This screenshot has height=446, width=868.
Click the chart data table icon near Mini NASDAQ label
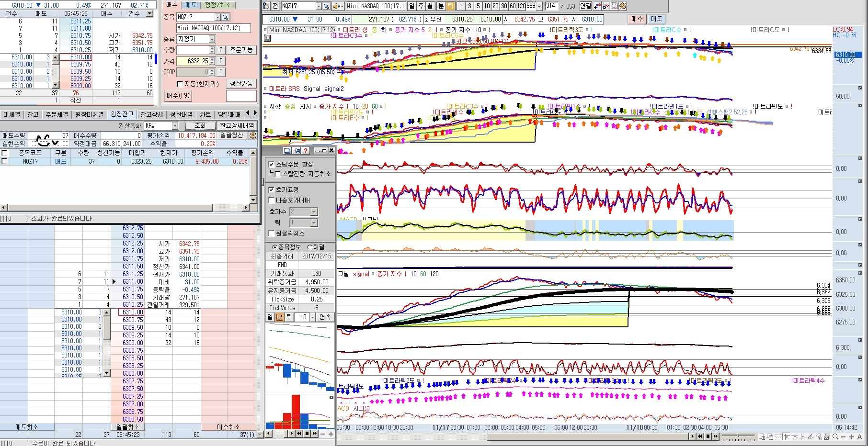[x=267, y=38]
